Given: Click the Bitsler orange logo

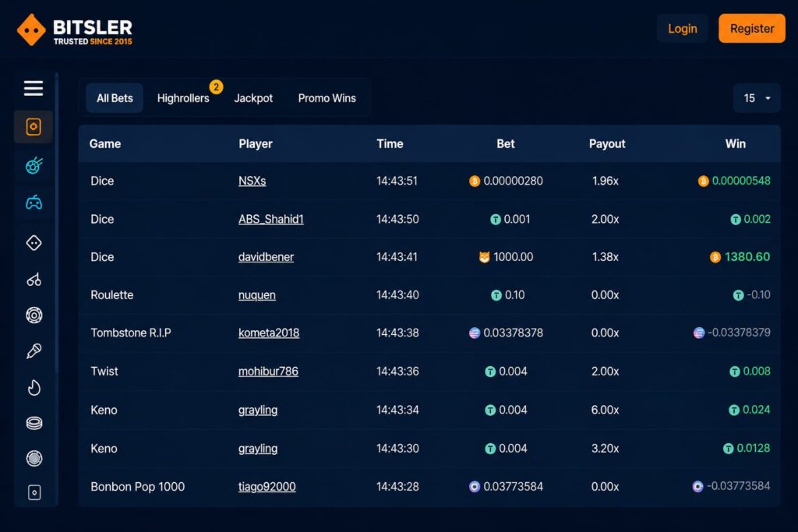Looking at the screenshot, I should 31,30.
